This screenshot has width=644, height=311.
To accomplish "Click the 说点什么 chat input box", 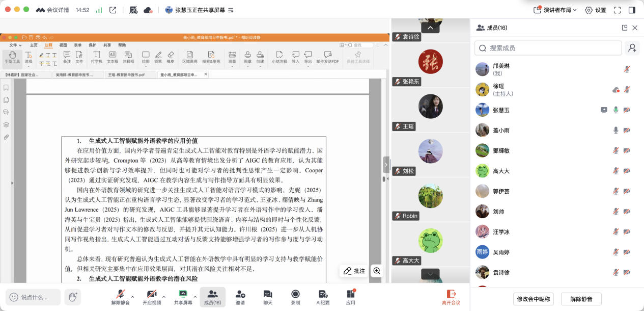I will (34, 297).
